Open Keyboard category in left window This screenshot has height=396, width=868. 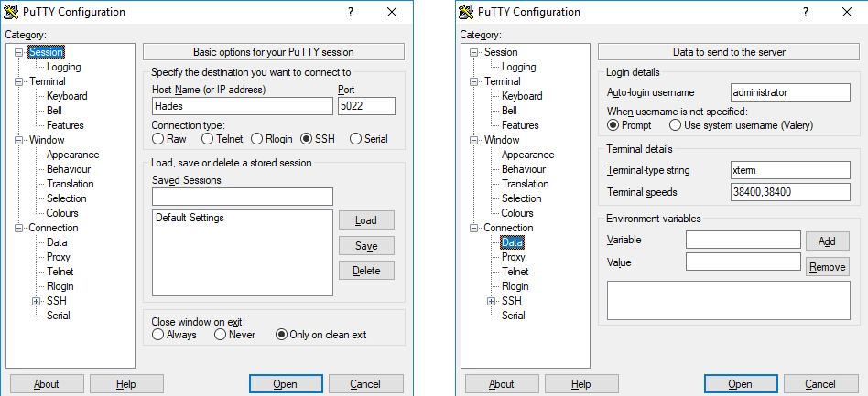point(67,96)
